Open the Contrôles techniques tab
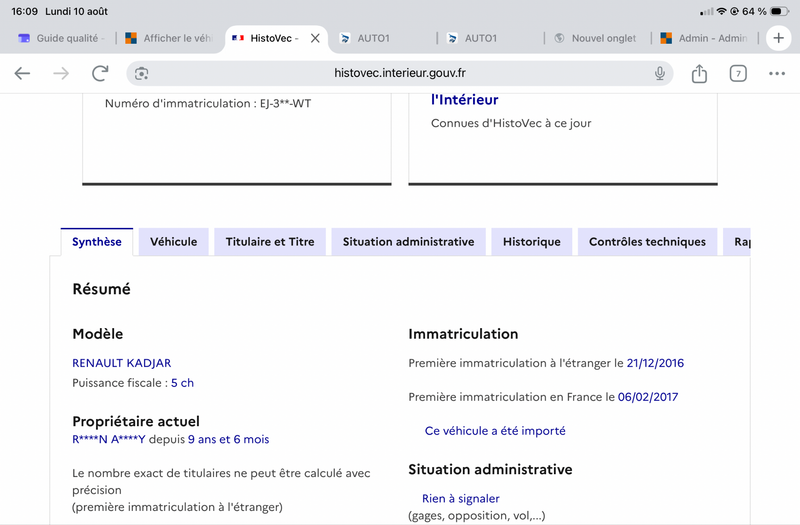This screenshot has width=800, height=525. pos(647,242)
